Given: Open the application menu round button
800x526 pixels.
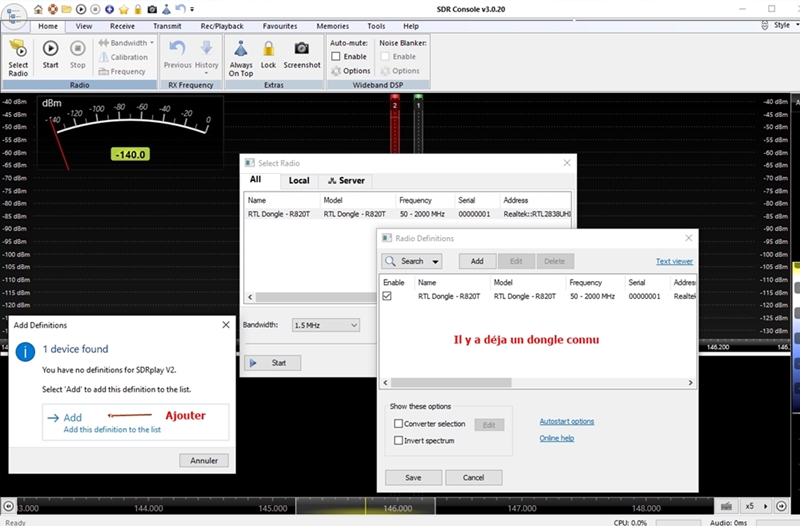Looking at the screenshot, I should point(14,16).
